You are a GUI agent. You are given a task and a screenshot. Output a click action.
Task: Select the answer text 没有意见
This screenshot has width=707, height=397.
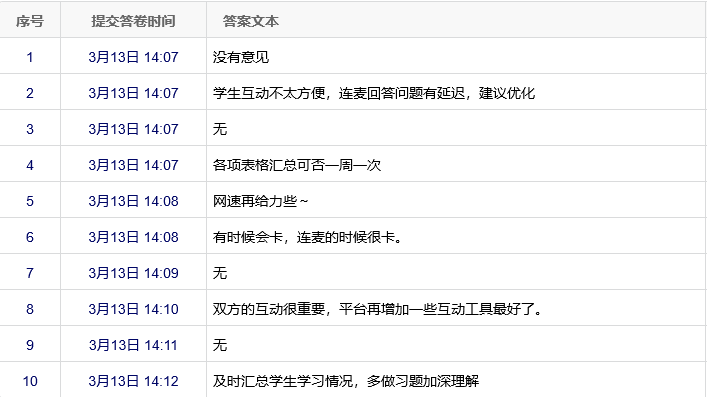tap(241, 57)
